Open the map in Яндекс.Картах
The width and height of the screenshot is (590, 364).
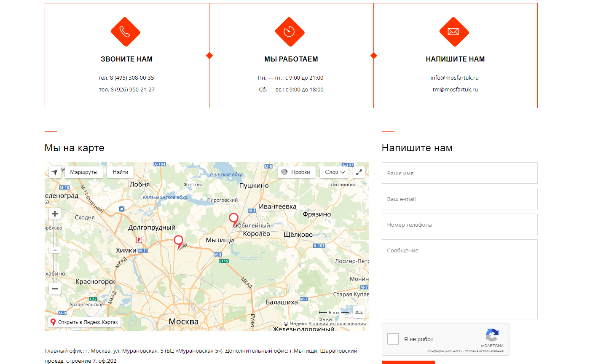[x=84, y=322]
